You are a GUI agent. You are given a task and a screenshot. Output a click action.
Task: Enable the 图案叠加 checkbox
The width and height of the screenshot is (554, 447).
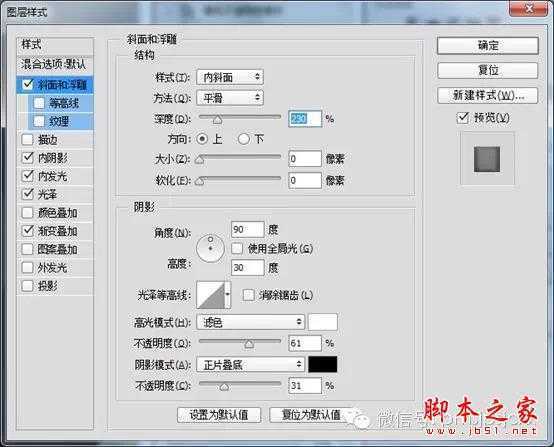[x=28, y=249]
